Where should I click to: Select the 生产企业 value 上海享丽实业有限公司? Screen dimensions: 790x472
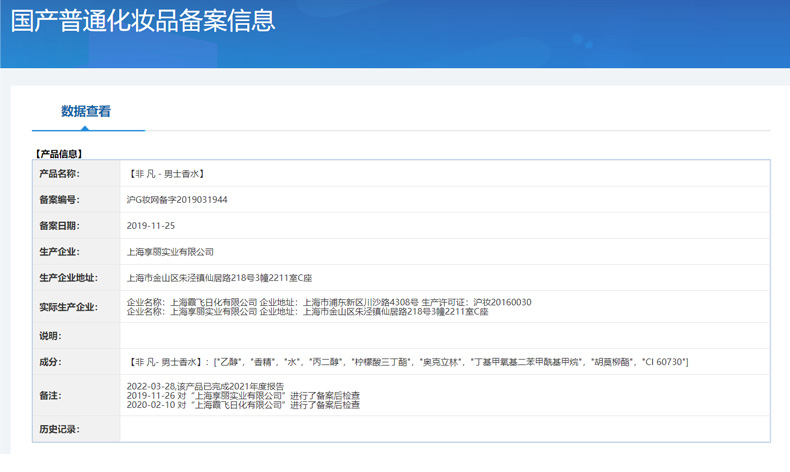click(170, 252)
